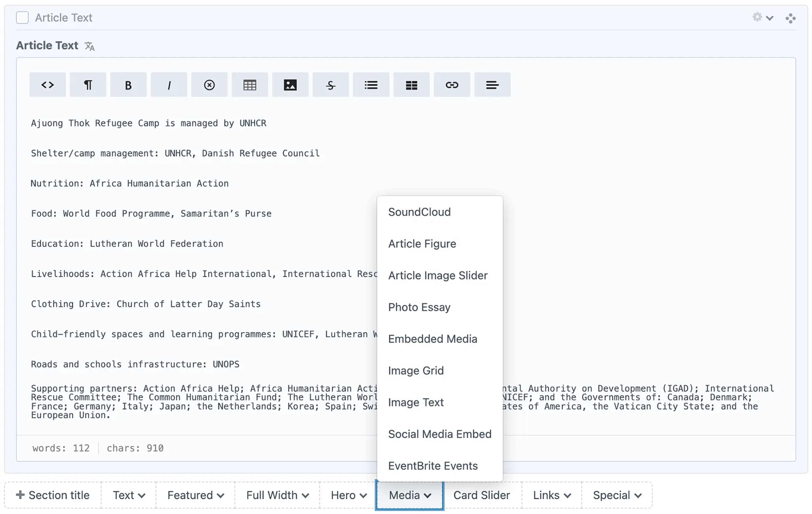
Task: Choose Article Figure from Media menu
Action: pyautogui.click(x=440, y=244)
